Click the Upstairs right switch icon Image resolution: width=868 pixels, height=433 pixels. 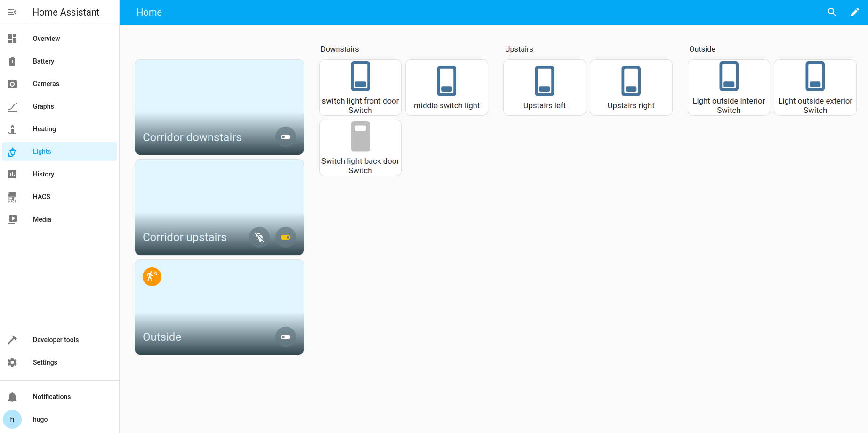click(631, 81)
